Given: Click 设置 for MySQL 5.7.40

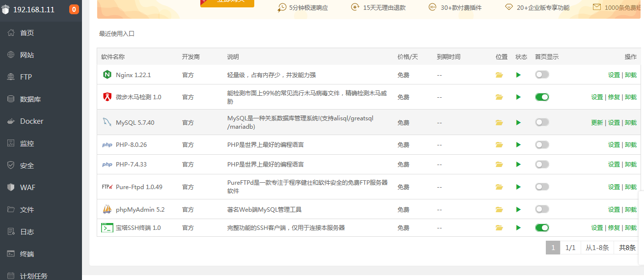Looking at the screenshot, I should coord(614,123).
